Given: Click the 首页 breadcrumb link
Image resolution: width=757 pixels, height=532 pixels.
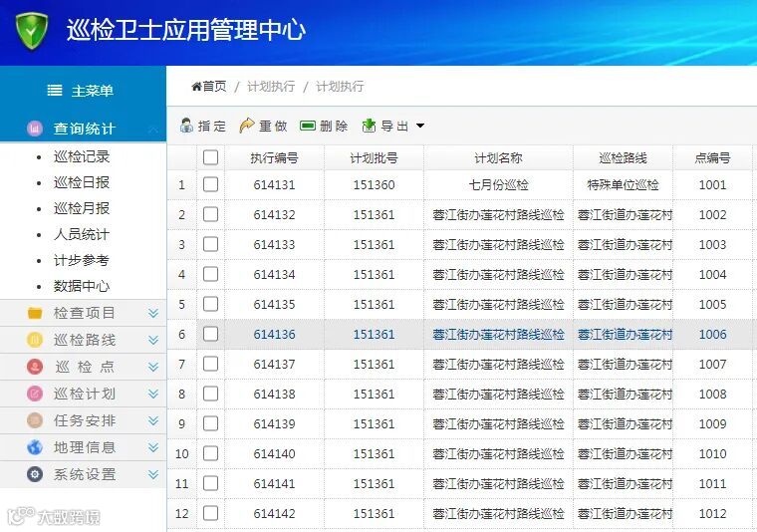Looking at the screenshot, I should pyautogui.click(x=214, y=87).
